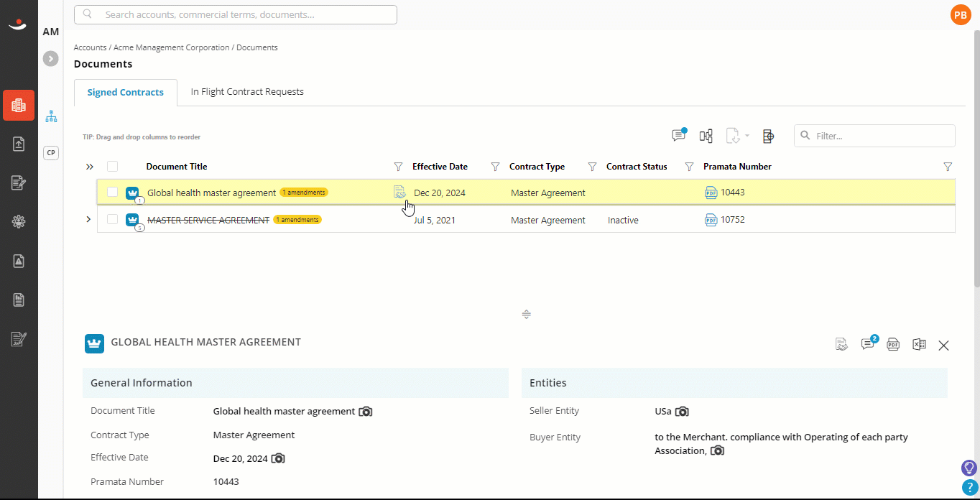Close the Global Health Master Agreement detail panel
This screenshot has height=500, width=980.
[944, 346]
